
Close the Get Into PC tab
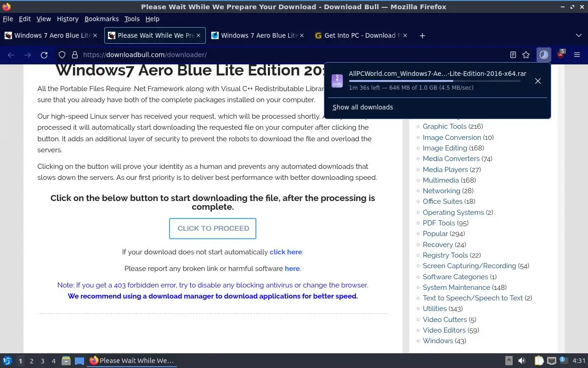coord(405,35)
